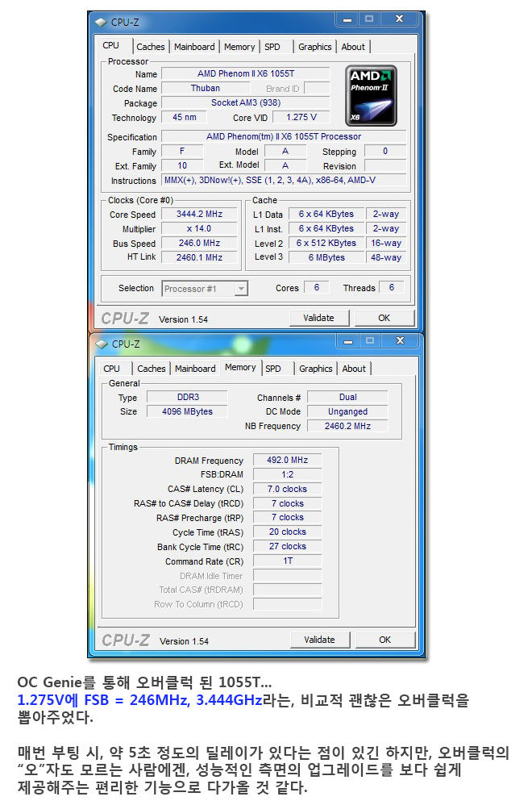Screen dimensions: 532x805
Task: Click FSB:DRAM ratio value 1:2
Action: click(287, 474)
